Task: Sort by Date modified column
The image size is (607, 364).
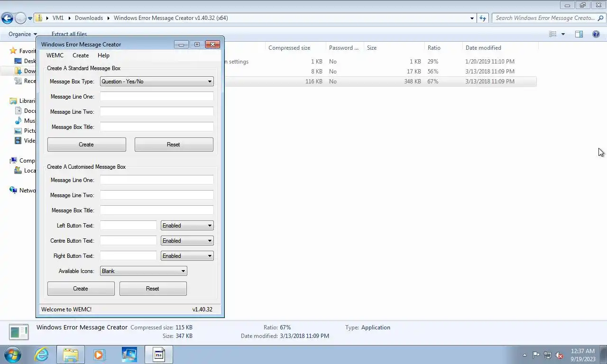Action: click(500, 48)
